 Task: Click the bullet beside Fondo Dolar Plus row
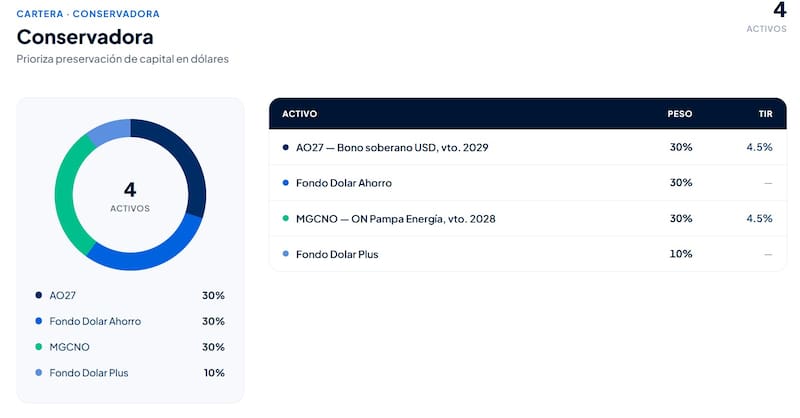(286, 254)
